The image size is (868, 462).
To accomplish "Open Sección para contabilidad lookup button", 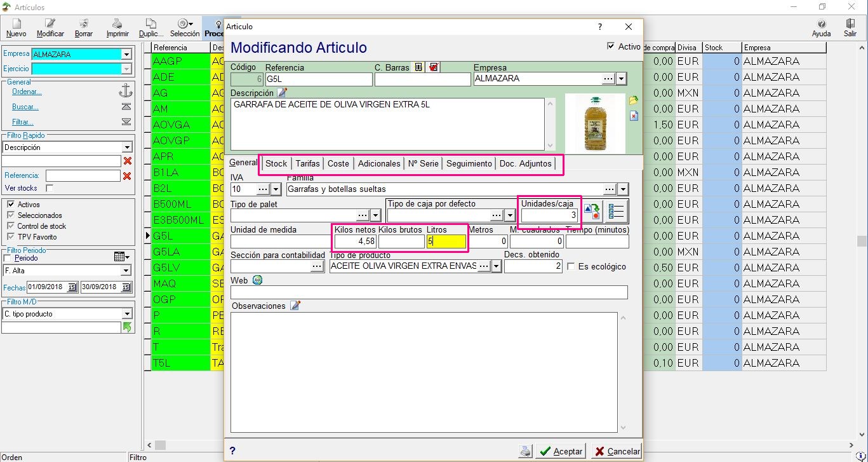I will (x=317, y=266).
